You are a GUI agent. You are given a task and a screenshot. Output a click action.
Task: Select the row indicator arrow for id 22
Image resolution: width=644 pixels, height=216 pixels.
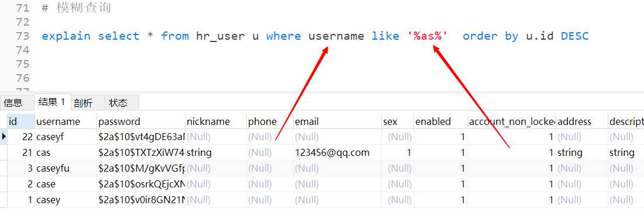(4, 137)
